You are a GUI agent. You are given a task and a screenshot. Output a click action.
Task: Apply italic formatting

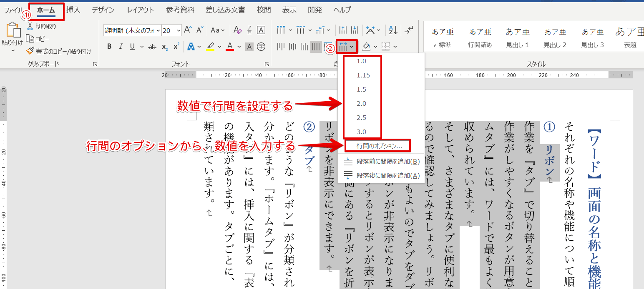tap(121, 46)
